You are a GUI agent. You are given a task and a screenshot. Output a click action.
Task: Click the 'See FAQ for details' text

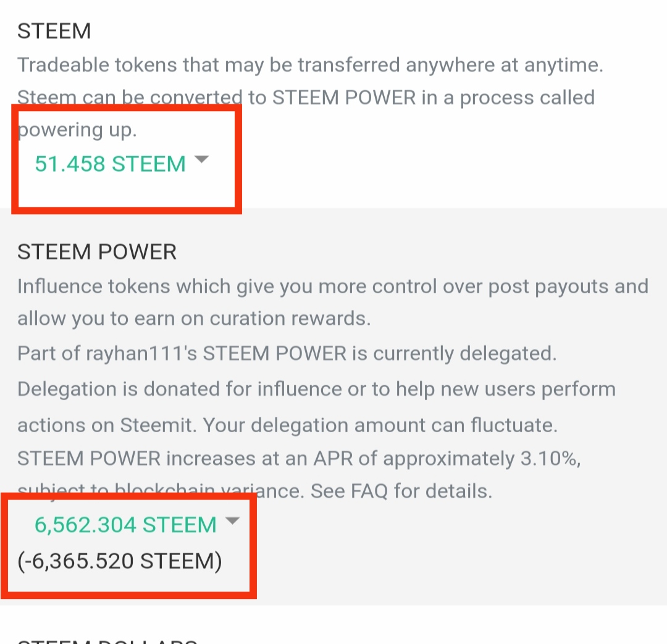[x=401, y=491]
